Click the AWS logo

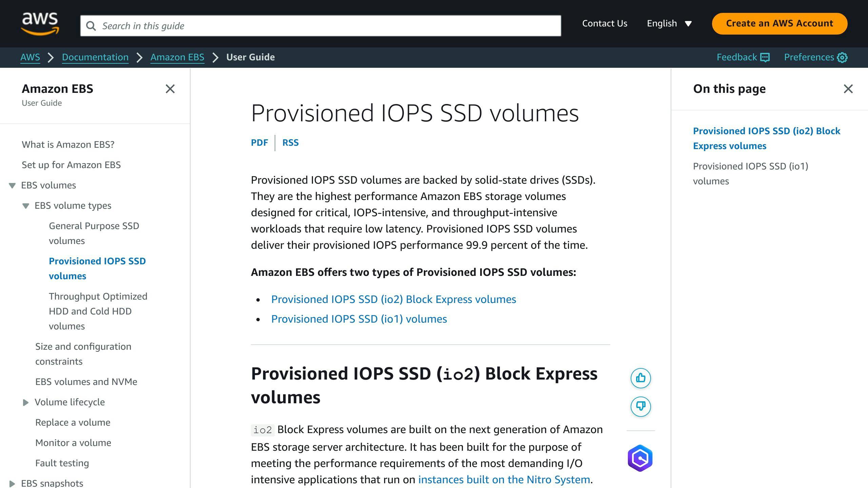[40, 24]
